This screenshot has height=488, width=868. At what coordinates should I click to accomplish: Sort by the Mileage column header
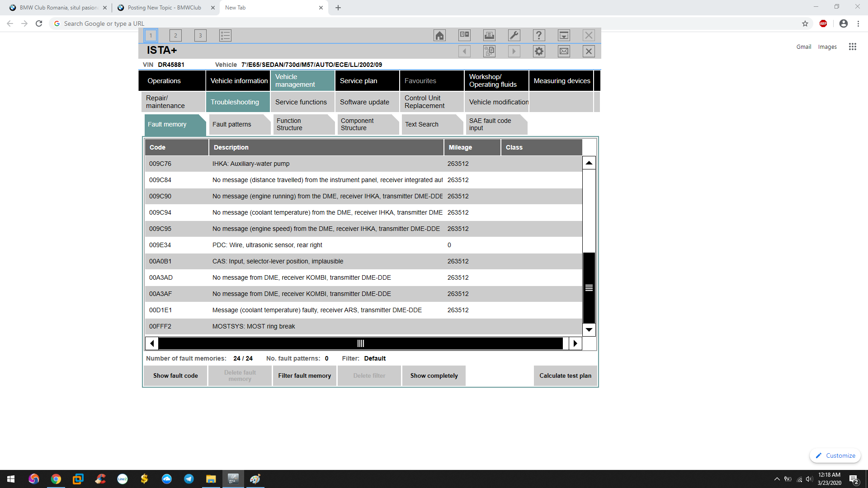click(x=472, y=147)
